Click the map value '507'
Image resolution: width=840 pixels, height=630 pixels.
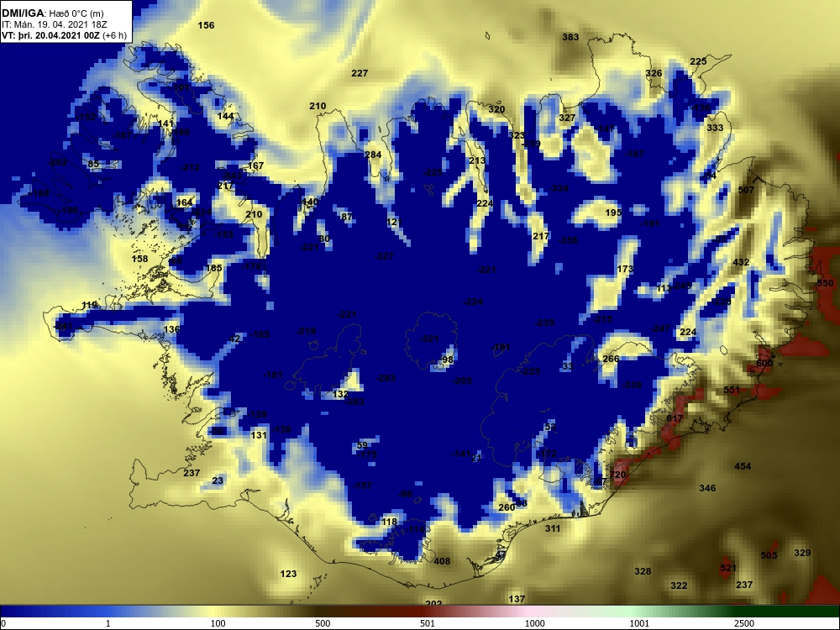746,190
